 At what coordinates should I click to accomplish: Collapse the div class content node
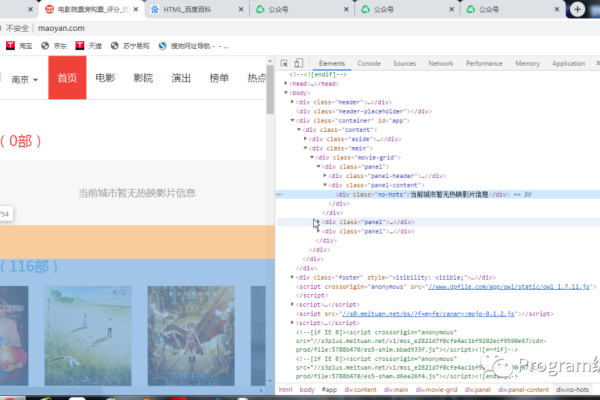[299, 129]
